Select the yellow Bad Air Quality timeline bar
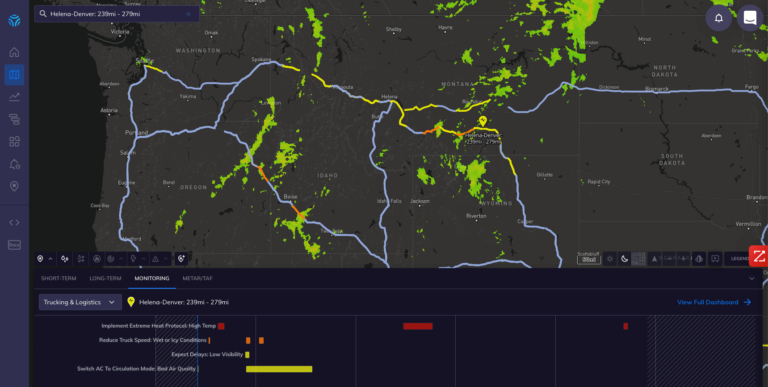768x387 pixels. point(279,369)
